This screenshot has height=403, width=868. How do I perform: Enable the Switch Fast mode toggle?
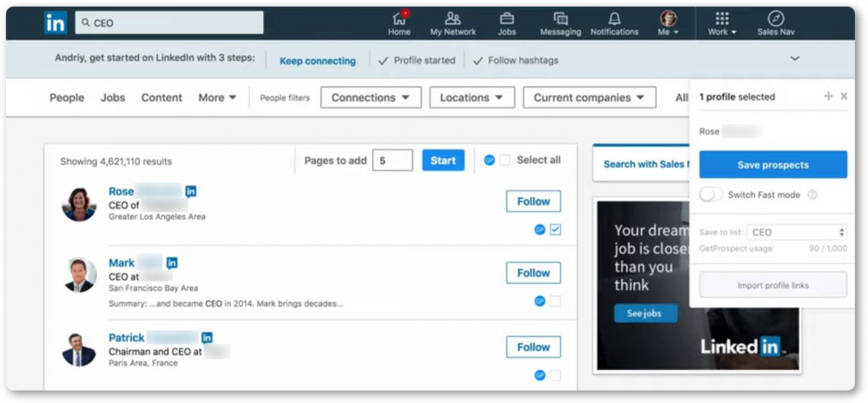tap(711, 195)
